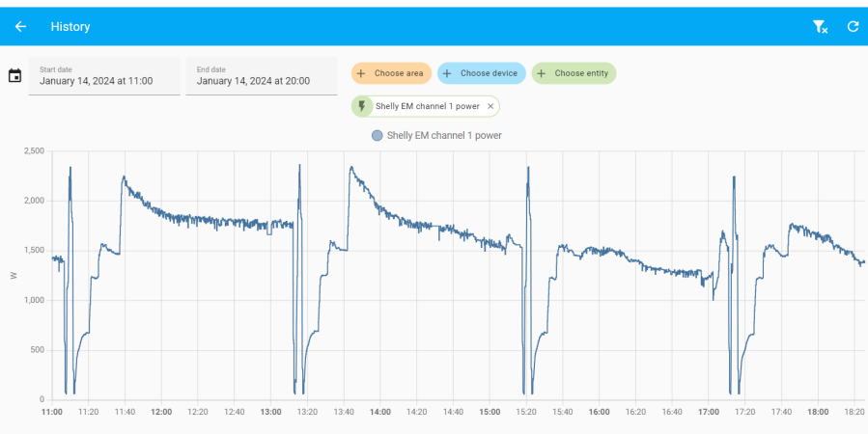The width and height of the screenshot is (868, 434).
Task: Click the 500 y-axis label
Action: pyautogui.click(x=39, y=350)
